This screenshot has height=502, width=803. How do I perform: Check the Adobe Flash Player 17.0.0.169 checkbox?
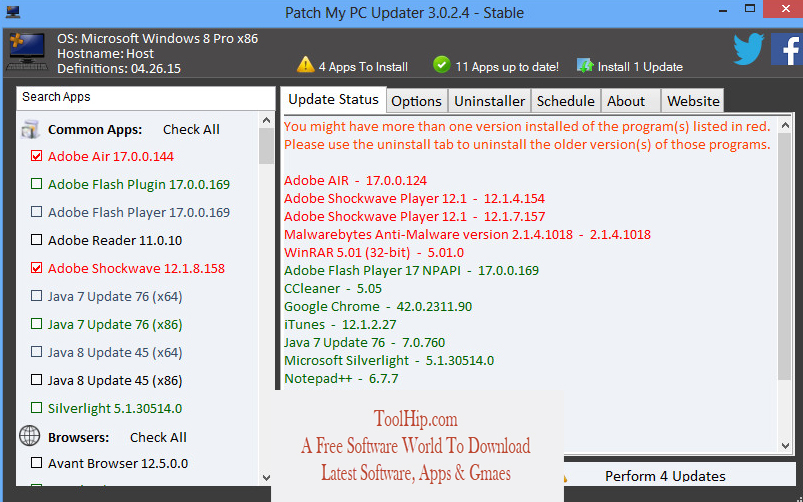pos(36,212)
